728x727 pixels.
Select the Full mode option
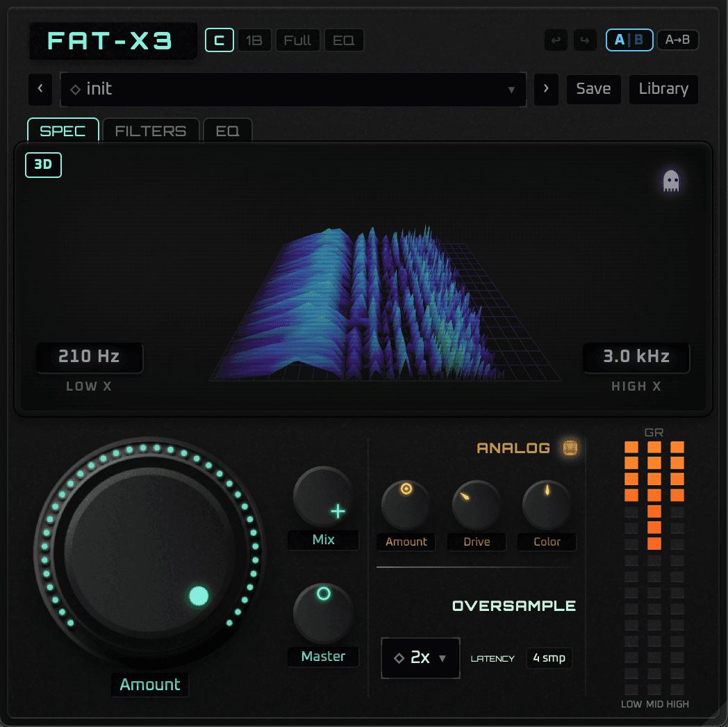coord(297,40)
